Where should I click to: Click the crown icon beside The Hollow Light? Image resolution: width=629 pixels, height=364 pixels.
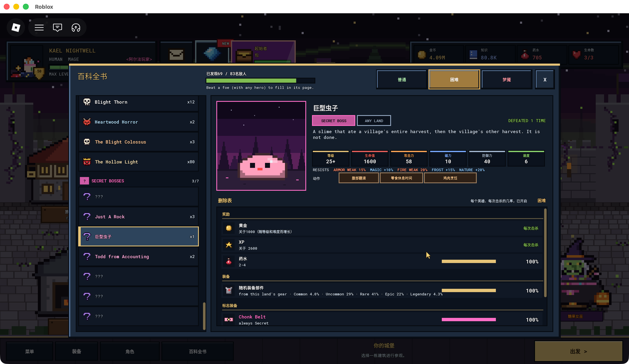click(x=87, y=162)
